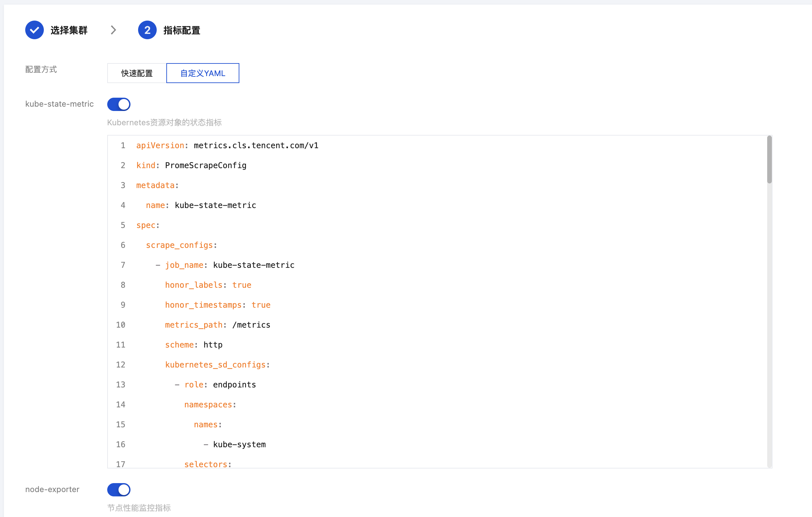Click the kube-system namespace entry
The width and height of the screenshot is (812, 517).
[239, 445]
